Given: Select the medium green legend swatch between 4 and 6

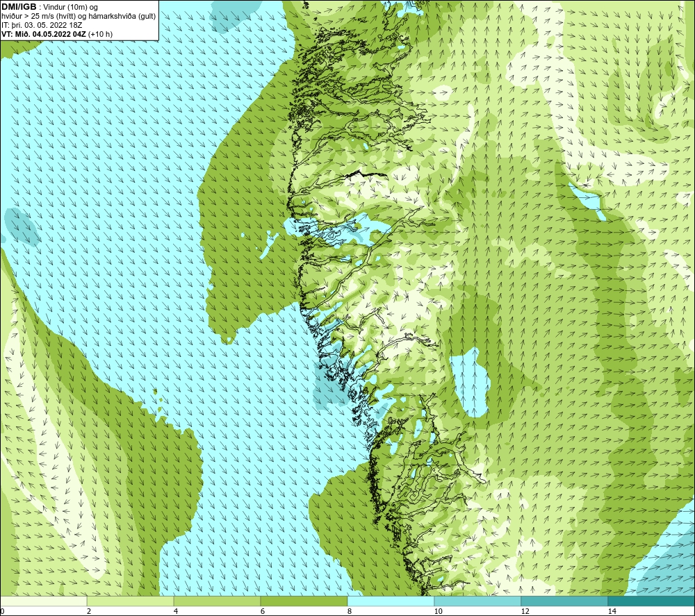Looking at the screenshot, I should click(x=217, y=601).
